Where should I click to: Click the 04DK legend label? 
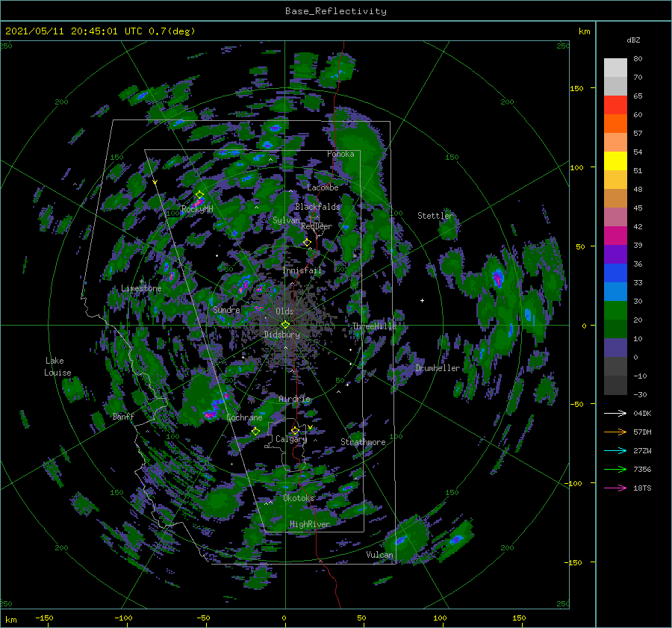(x=642, y=413)
